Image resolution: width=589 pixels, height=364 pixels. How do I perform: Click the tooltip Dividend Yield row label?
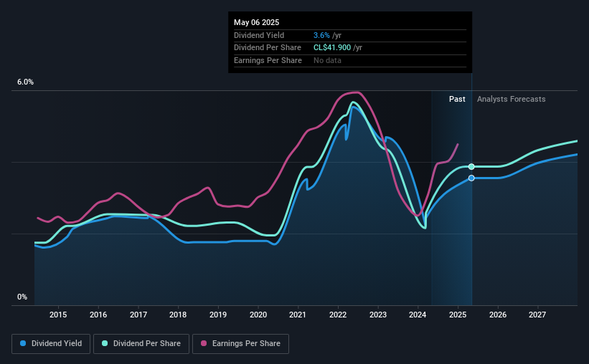[x=259, y=35]
